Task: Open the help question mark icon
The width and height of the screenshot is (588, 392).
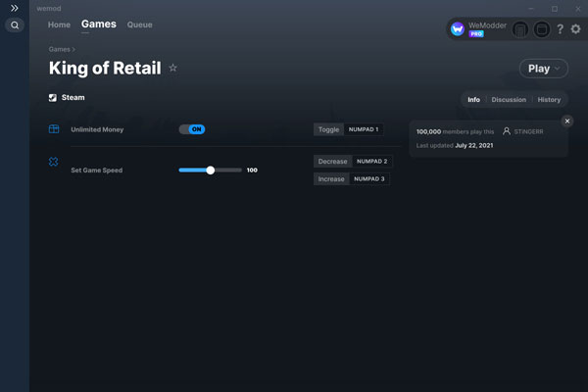Action: pyautogui.click(x=560, y=29)
